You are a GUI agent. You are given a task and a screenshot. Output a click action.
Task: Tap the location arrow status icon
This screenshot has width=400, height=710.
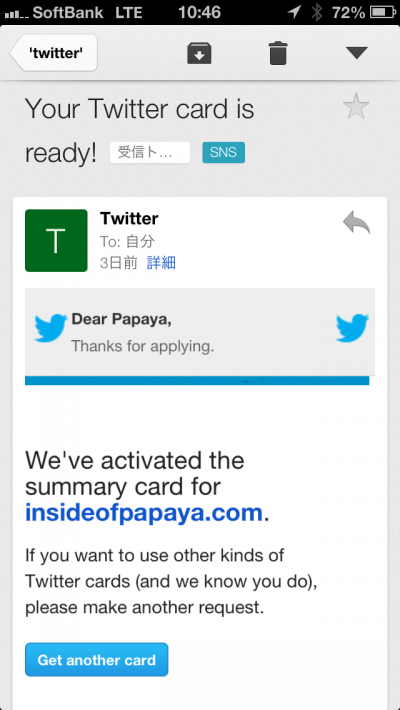coord(294,12)
